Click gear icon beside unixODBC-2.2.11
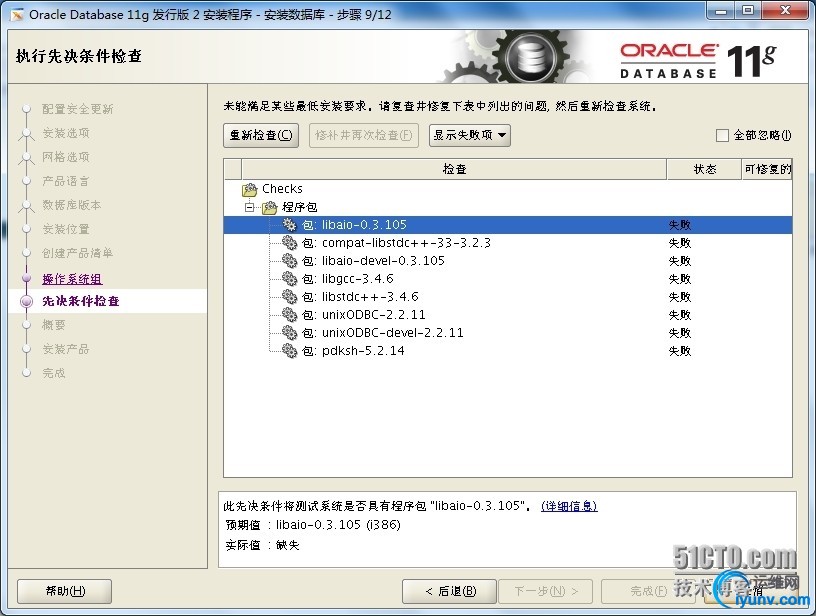This screenshot has width=816, height=616. click(289, 315)
